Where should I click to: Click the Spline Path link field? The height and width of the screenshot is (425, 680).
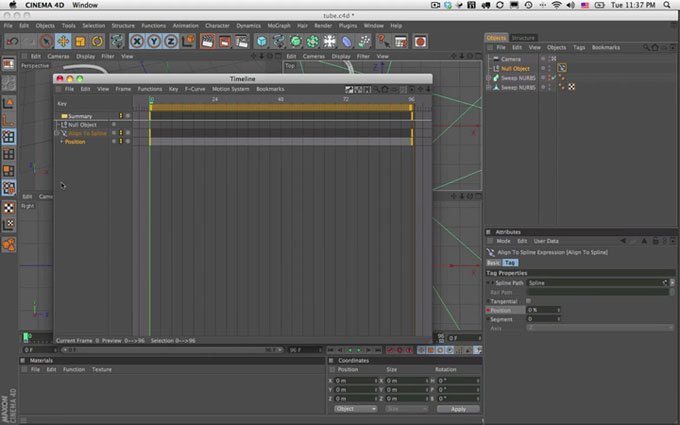click(597, 283)
